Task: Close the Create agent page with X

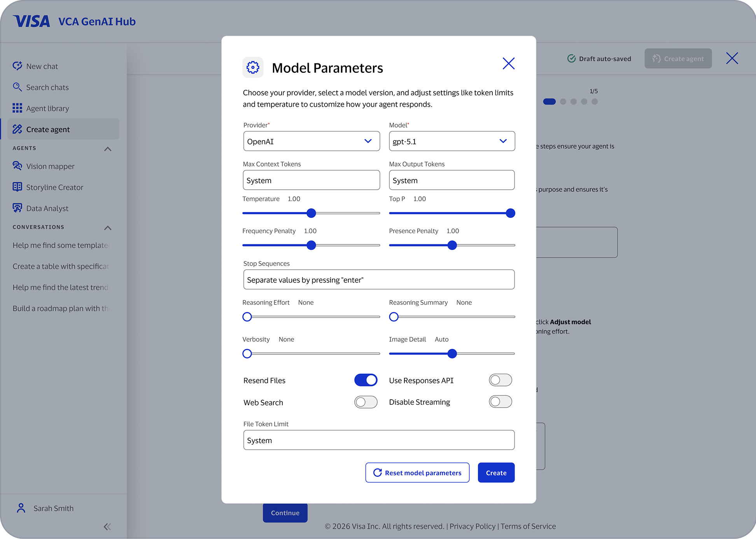Action: tap(732, 58)
